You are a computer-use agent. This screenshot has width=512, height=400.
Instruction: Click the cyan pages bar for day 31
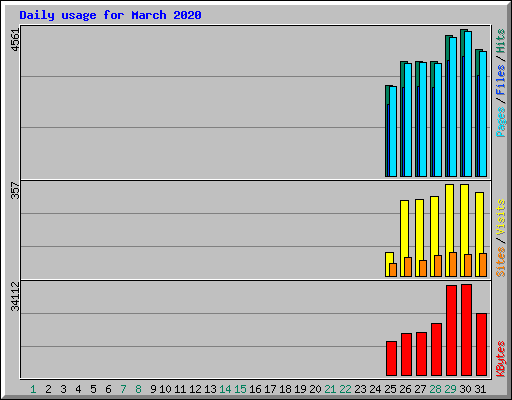click(483, 114)
